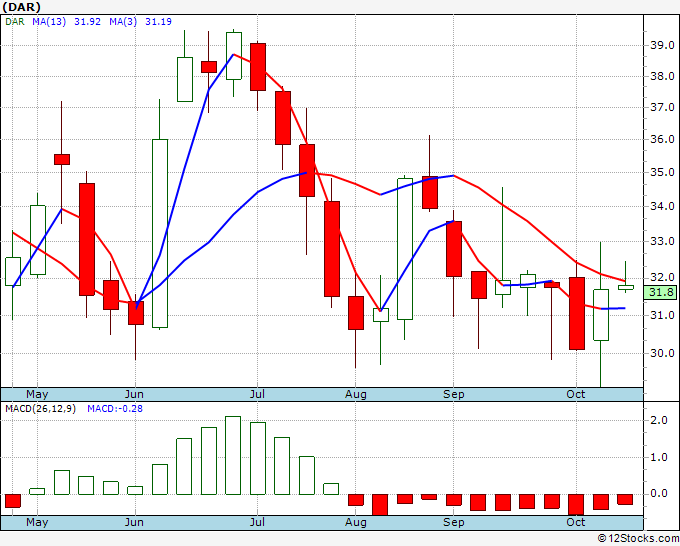Click the 34.0 price axis label

click(662, 206)
